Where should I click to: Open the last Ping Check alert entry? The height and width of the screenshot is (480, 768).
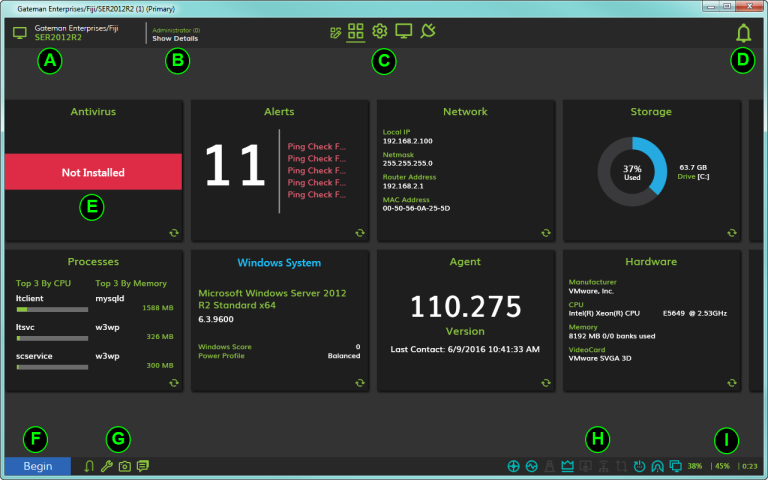[x=316, y=194]
